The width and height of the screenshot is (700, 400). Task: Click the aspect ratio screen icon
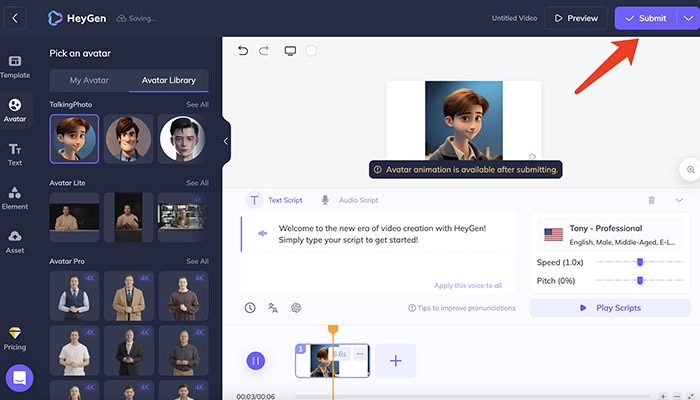[x=290, y=51]
